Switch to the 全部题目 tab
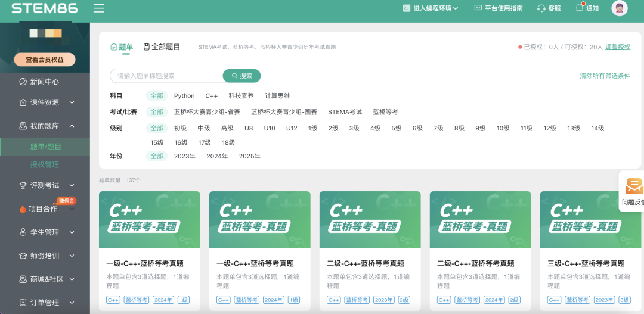Viewport: 644px width, 314px height. [162, 47]
